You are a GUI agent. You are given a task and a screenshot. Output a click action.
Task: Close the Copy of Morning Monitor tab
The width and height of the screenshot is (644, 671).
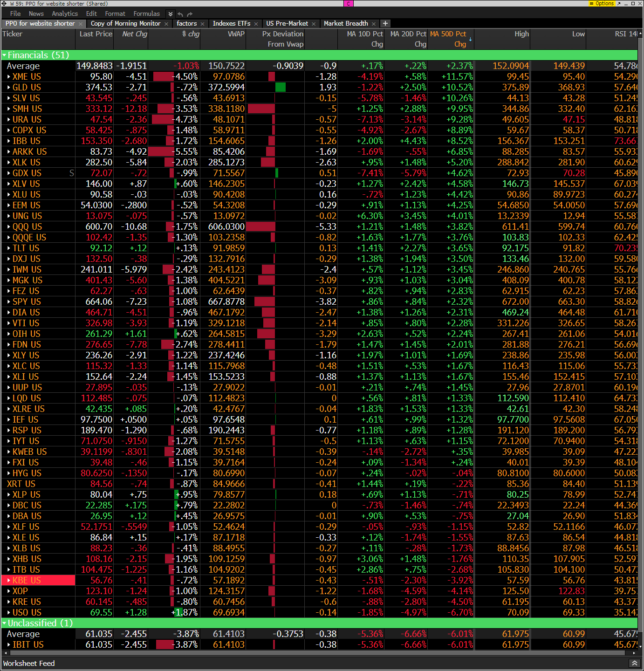[x=166, y=24]
